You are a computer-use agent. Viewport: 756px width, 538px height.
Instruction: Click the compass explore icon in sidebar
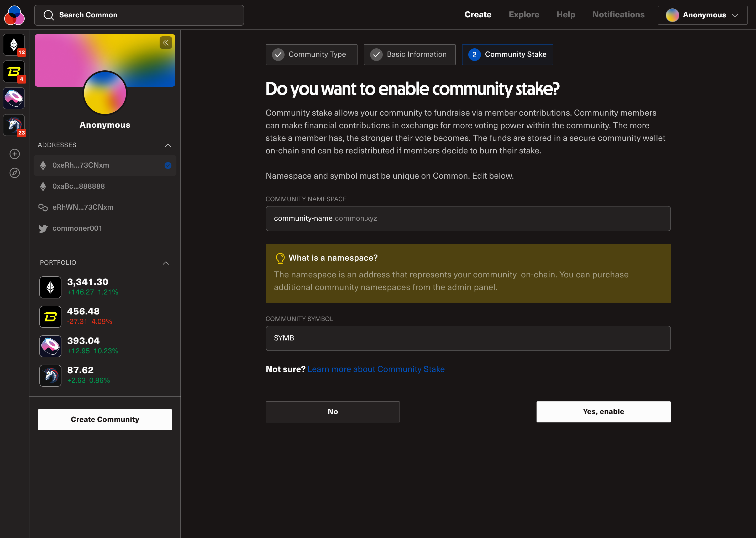(x=14, y=173)
